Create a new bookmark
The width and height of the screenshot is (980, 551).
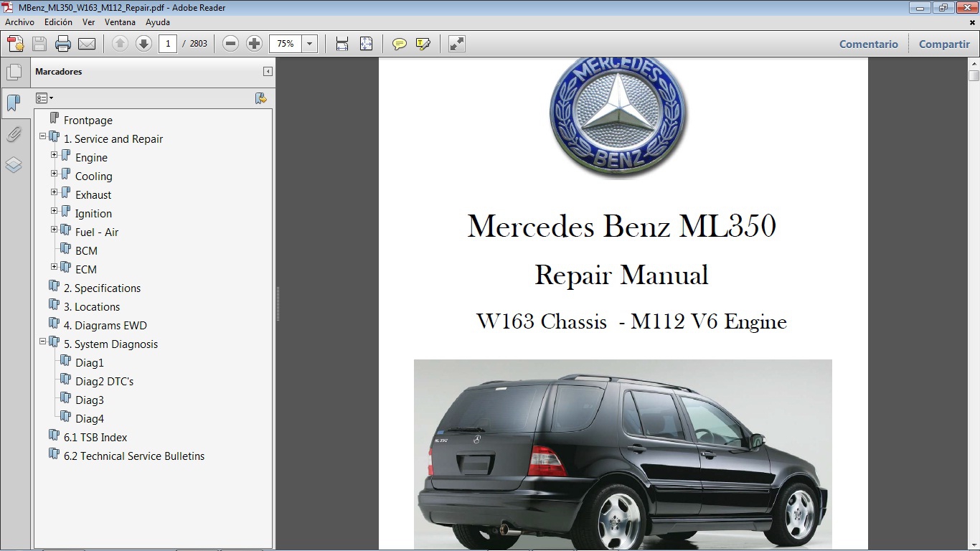tap(260, 98)
